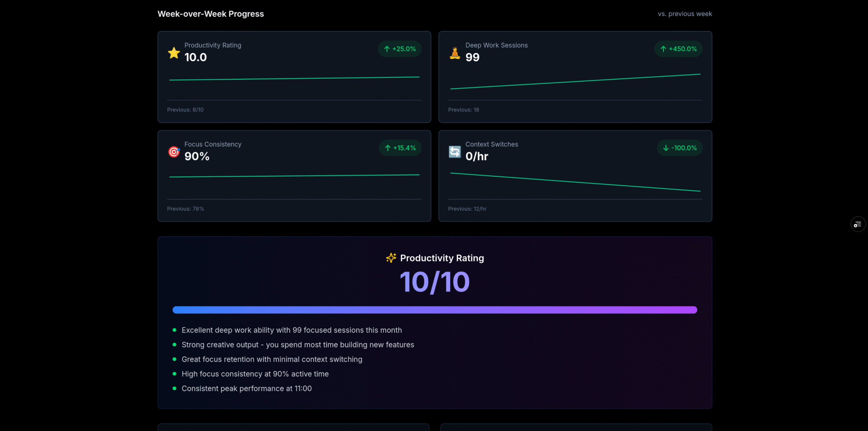Click the 'vs. previous week' label
This screenshot has height=431, width=868.
click(x=685, y=14)
